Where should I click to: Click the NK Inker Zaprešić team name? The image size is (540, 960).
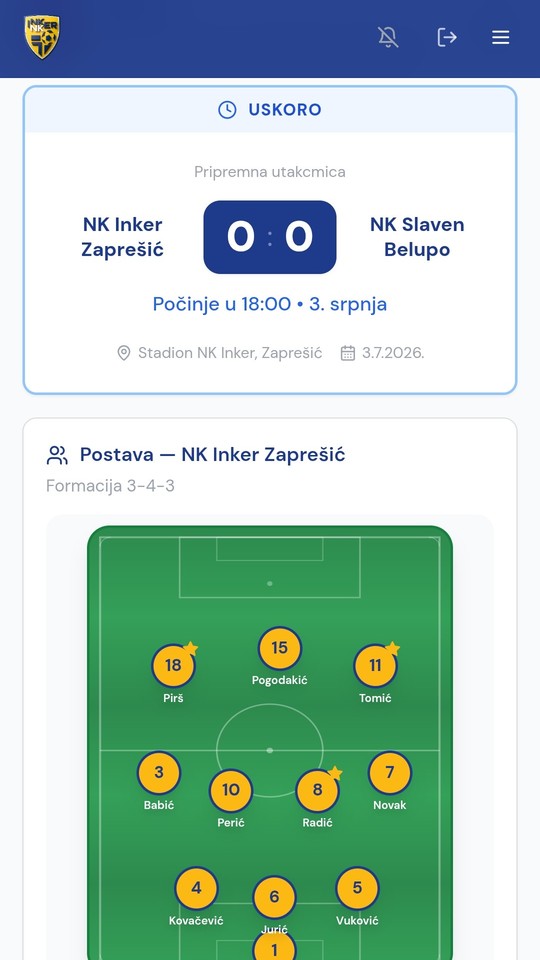[x=122, y=237]
